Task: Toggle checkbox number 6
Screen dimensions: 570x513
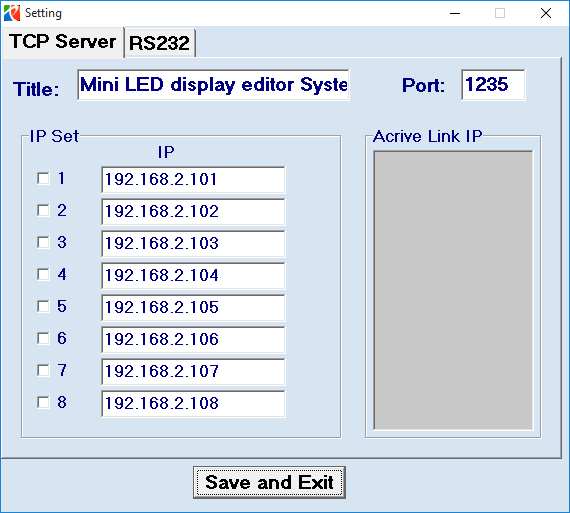Action: (43, 338)
